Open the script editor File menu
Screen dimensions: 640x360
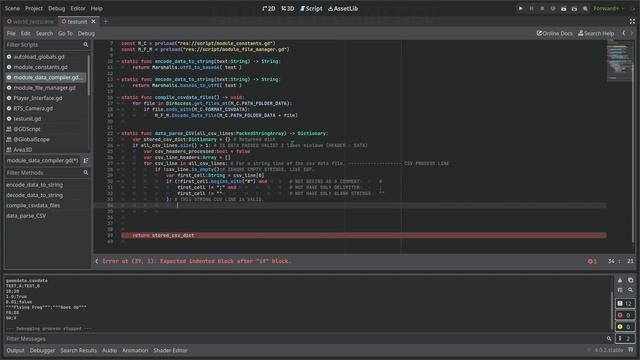click(11, 33)
